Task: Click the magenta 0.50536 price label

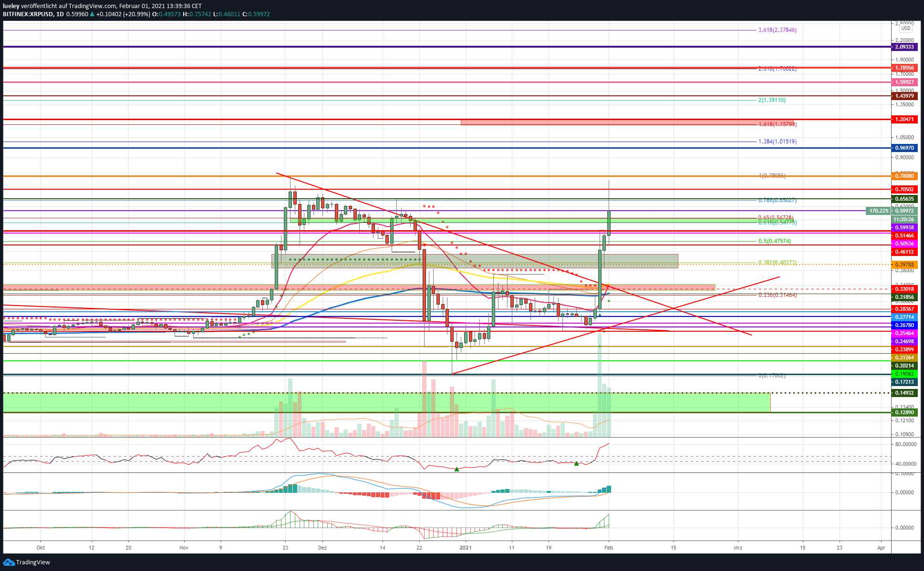Action: [x=904, y=244]
